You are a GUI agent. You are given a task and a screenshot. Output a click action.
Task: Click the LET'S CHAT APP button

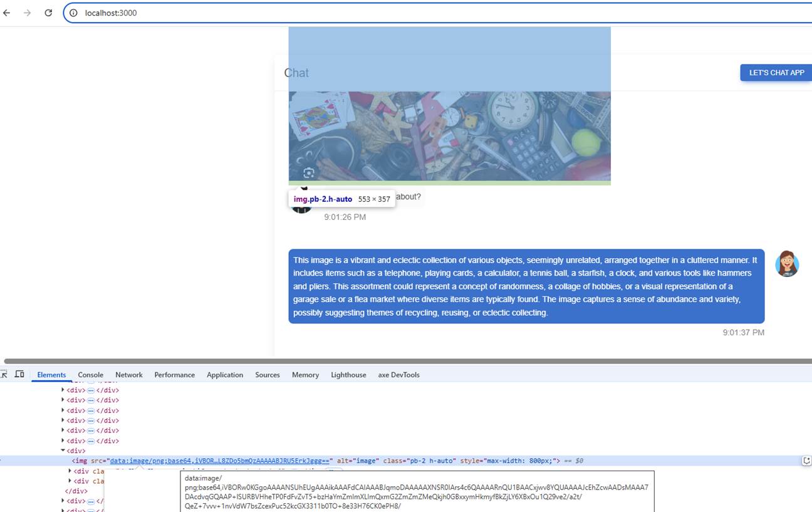776,73
